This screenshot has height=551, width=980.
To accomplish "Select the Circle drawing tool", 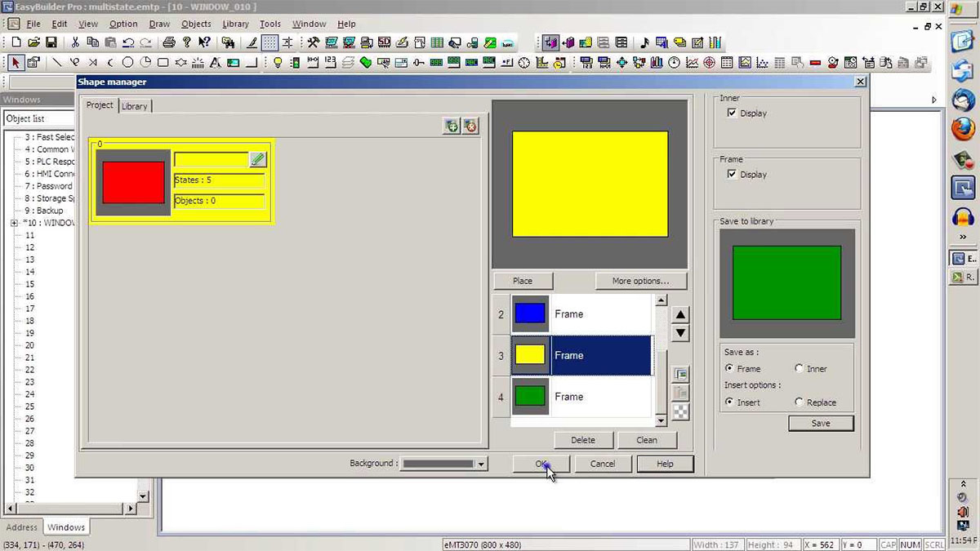I will tap(128, 62).
